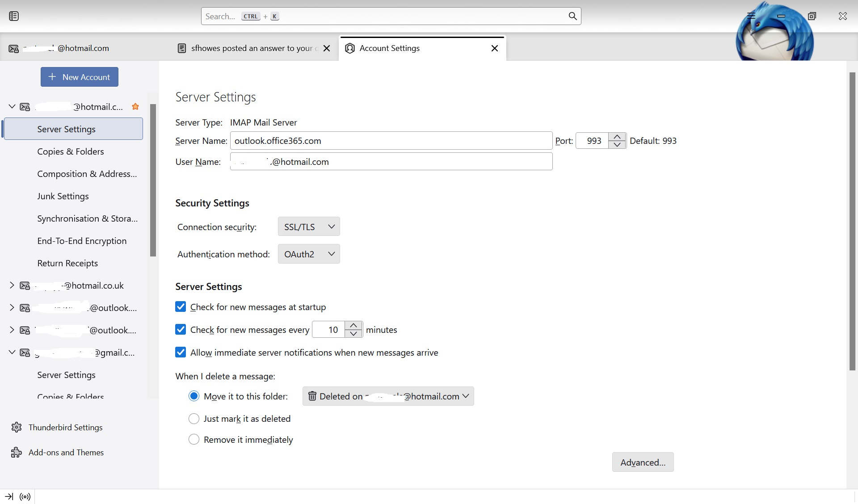Collapse the gmail account tree
The image size is (858, 504).
click(12, 352)
